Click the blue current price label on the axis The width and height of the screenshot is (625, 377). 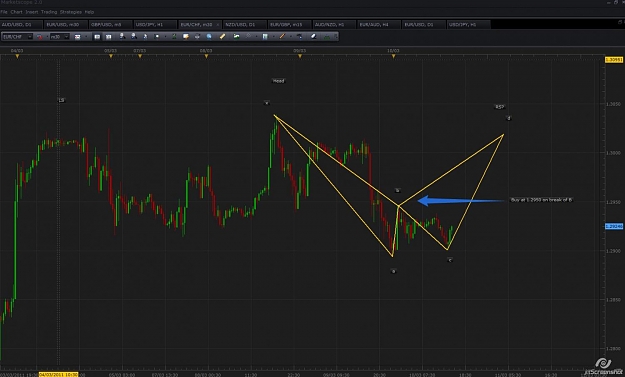coord(614,226)
